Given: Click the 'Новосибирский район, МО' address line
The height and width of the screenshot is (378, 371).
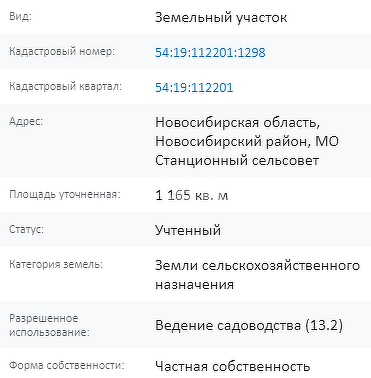Looking at the screenshot, I should 247,141.
